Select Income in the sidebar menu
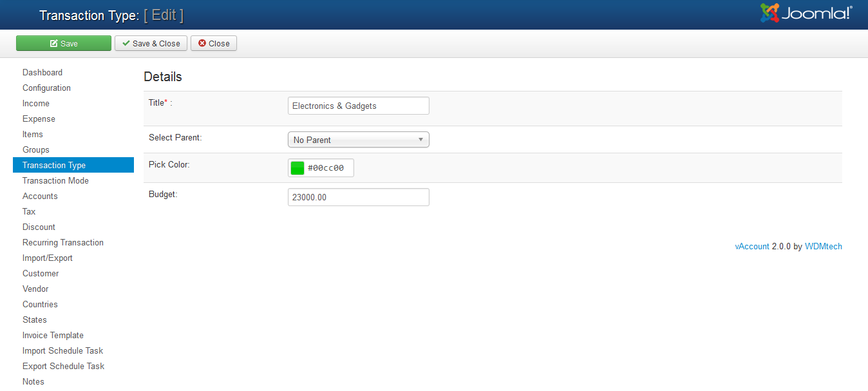Image resolution: width=868 pixels, height=391 pixels. coord(36,104)
